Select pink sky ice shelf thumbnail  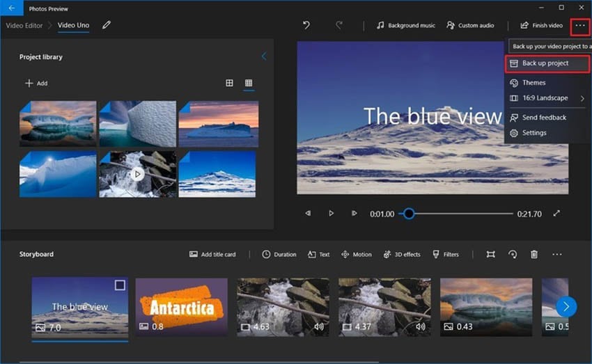[219, 124]
